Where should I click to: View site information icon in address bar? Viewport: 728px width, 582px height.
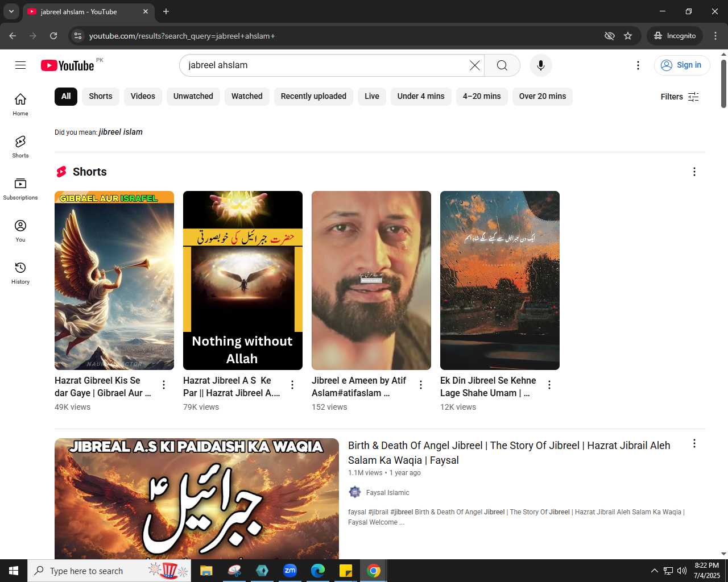click(78, 36)
